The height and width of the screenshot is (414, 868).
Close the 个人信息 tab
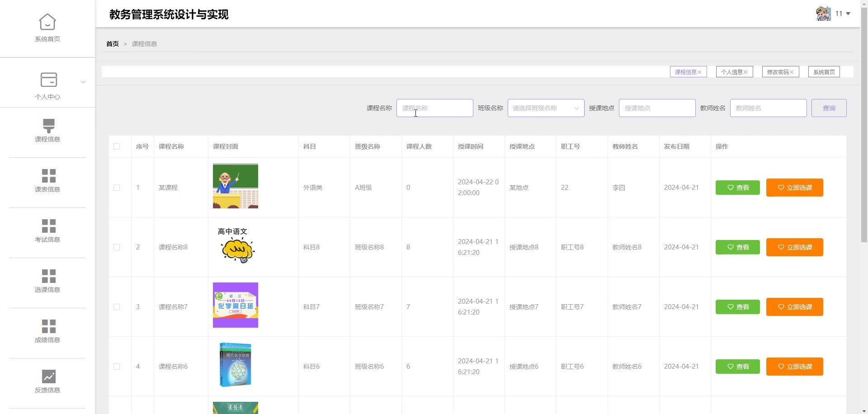point(745,72)
